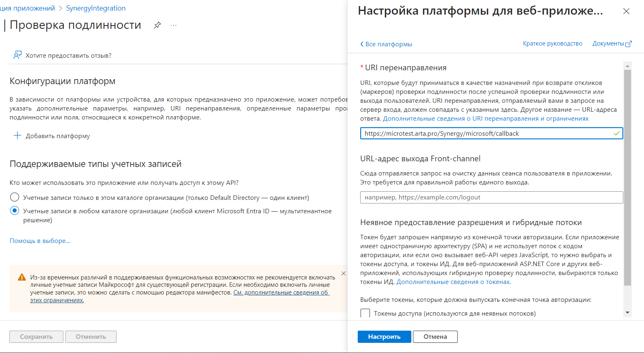Click the URI перенаправления label
The width and height of the screenshot is (644, 353).
point(406,68)
